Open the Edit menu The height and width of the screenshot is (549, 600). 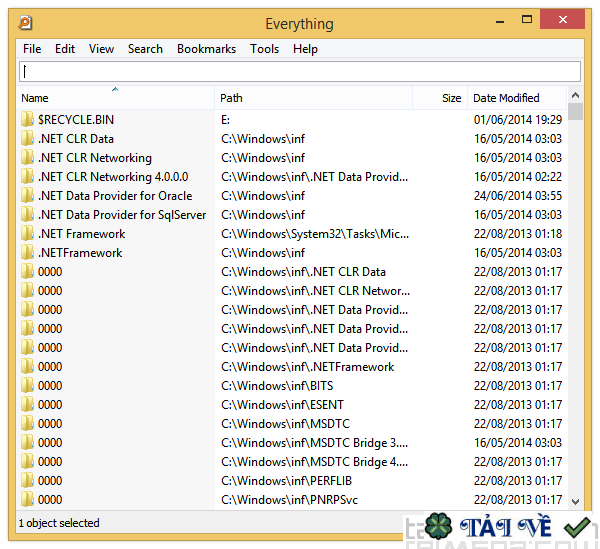[x=65, y=49]
